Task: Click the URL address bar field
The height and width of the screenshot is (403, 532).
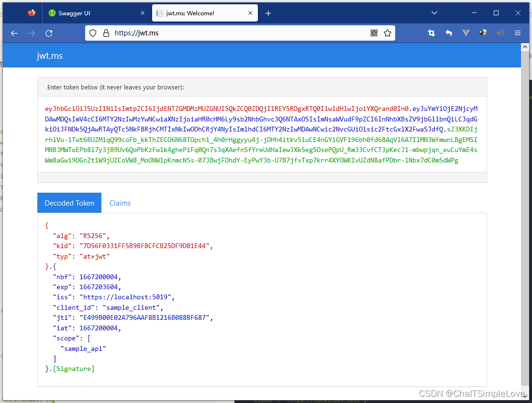Action: (240, 33)
